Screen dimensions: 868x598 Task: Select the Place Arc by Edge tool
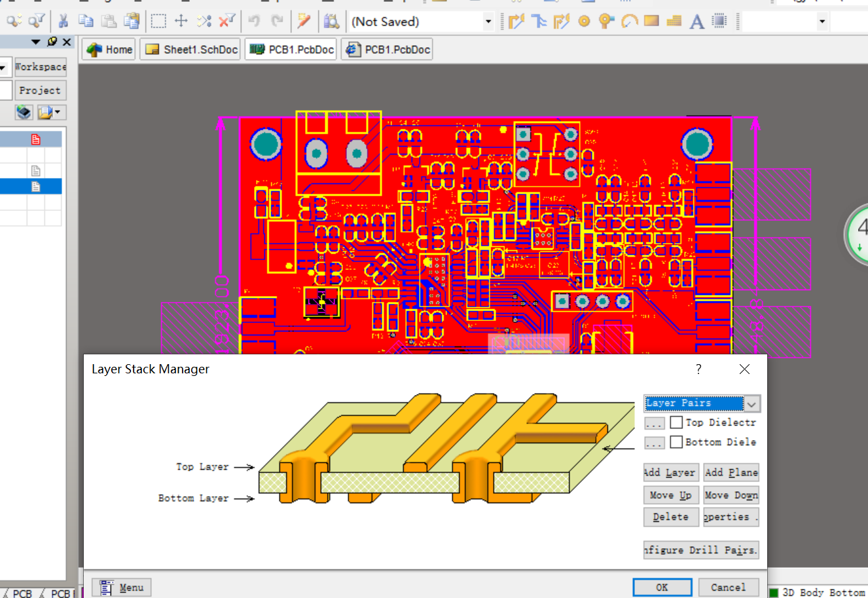pos(629,21)
